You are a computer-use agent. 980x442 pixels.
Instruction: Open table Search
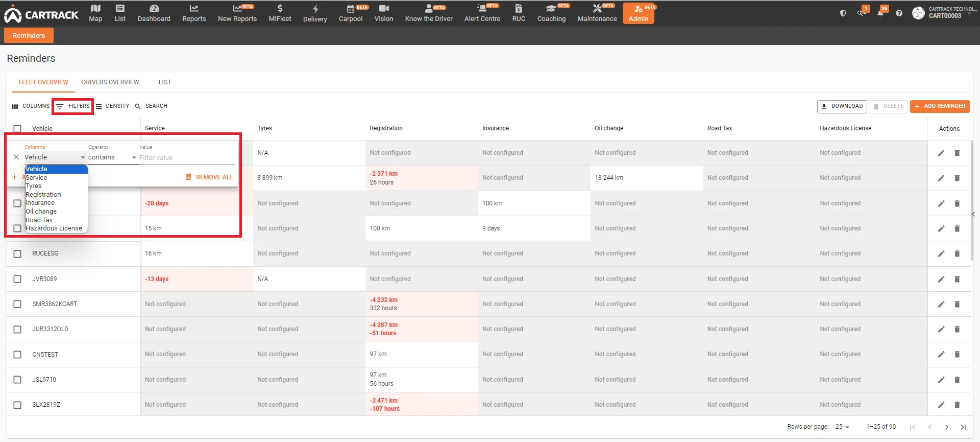[x=151, y=106]
